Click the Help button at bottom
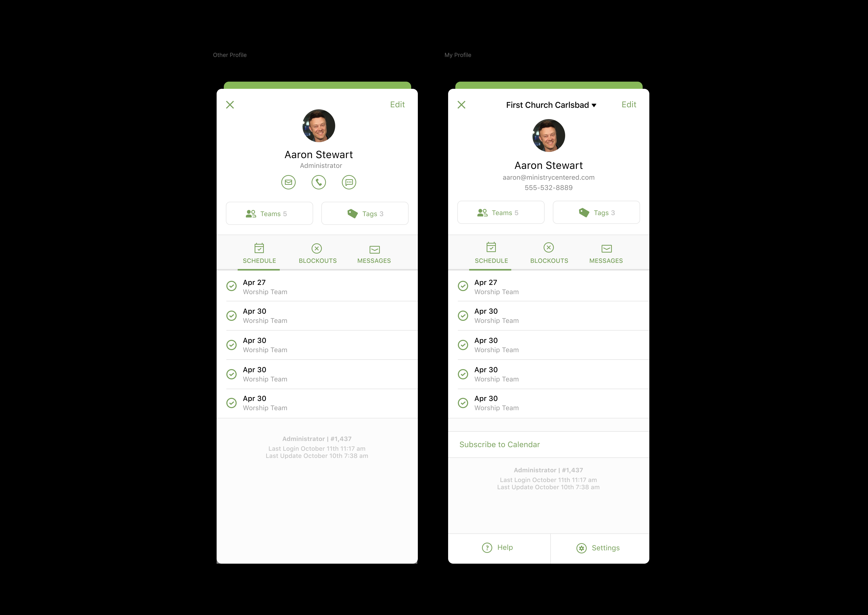 [499, 547]
